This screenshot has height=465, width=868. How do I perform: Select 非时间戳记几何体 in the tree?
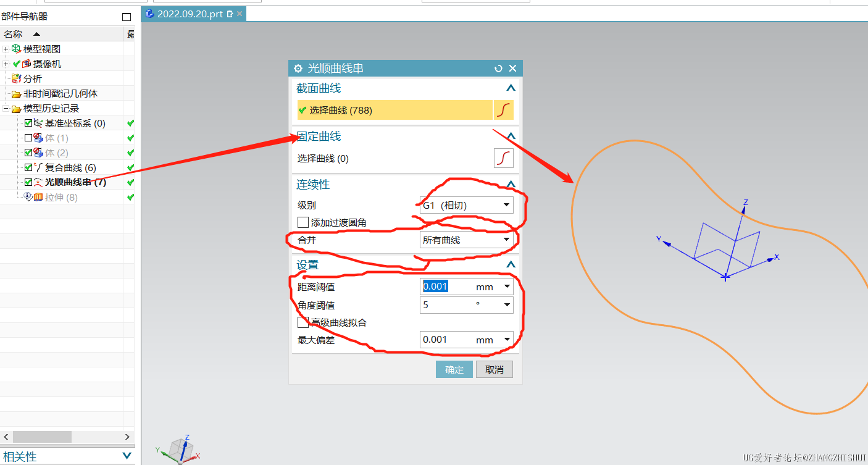coord(61,94)
